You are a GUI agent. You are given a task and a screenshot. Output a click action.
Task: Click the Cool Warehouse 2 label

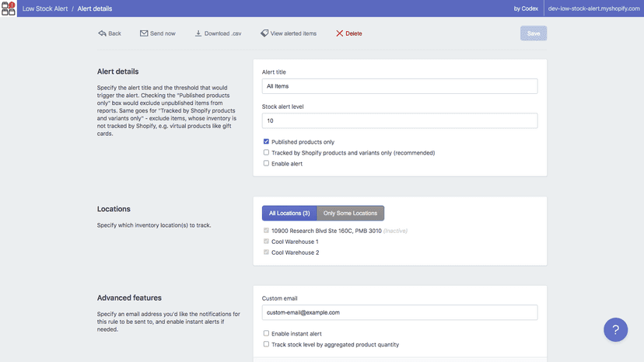(x=295, y=252)
